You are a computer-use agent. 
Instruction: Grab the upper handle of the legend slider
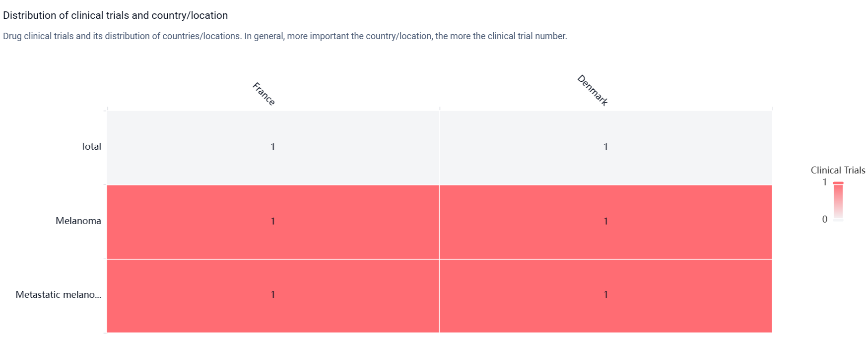point(838,183)
